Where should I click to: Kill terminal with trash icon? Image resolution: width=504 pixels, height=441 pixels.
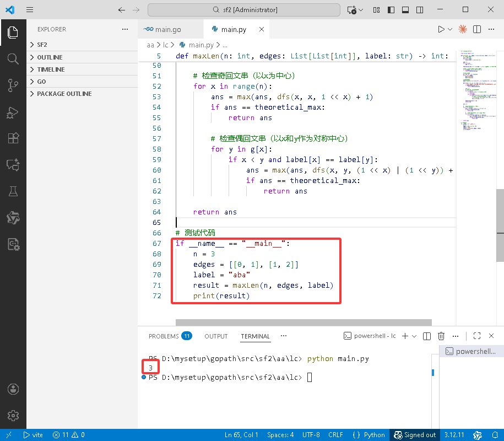(x=441, y=336)
